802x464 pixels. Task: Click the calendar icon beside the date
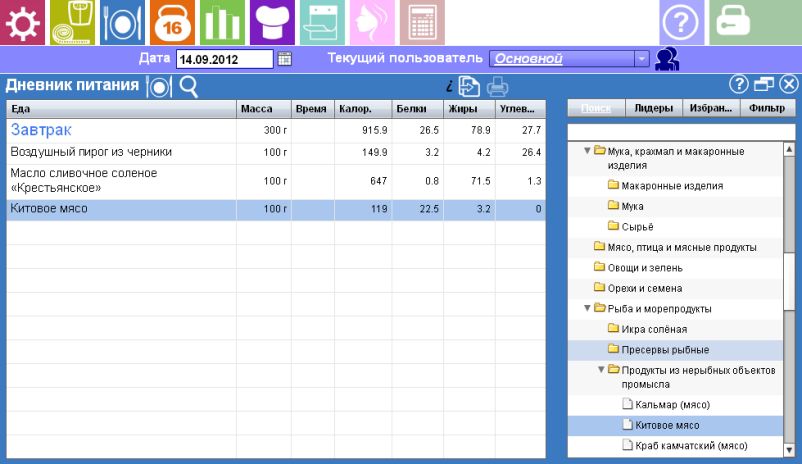click(x=285, y=59)
